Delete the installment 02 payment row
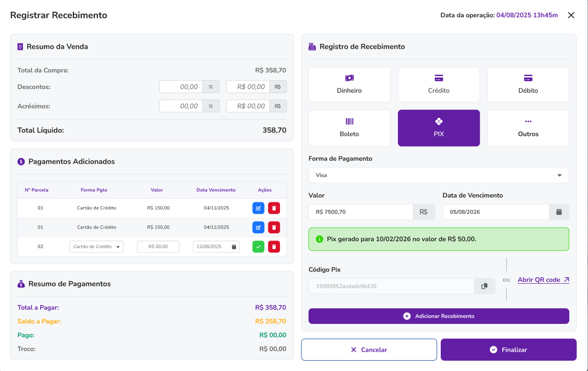588x371 pixels. (274, 247)
